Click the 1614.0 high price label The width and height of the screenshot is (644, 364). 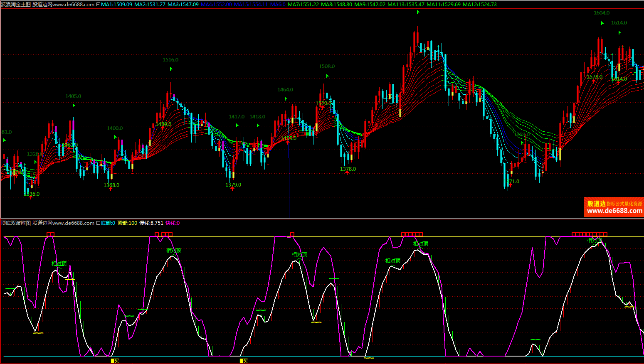[x=619, y=23]
